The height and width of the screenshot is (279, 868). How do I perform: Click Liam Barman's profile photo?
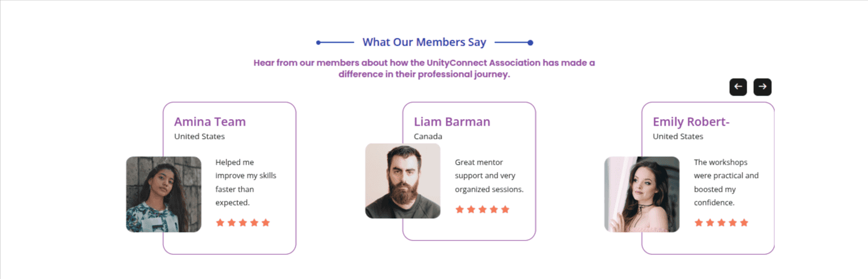pos(402,180)
